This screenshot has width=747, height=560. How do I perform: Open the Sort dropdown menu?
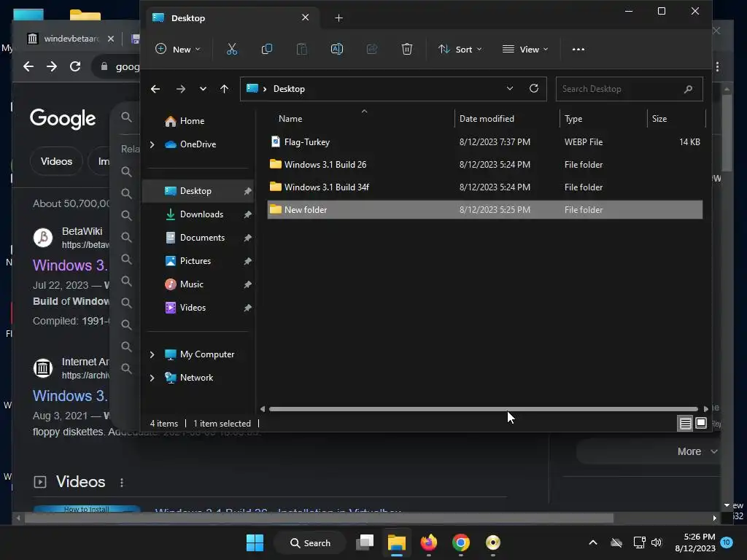(460, 49)
